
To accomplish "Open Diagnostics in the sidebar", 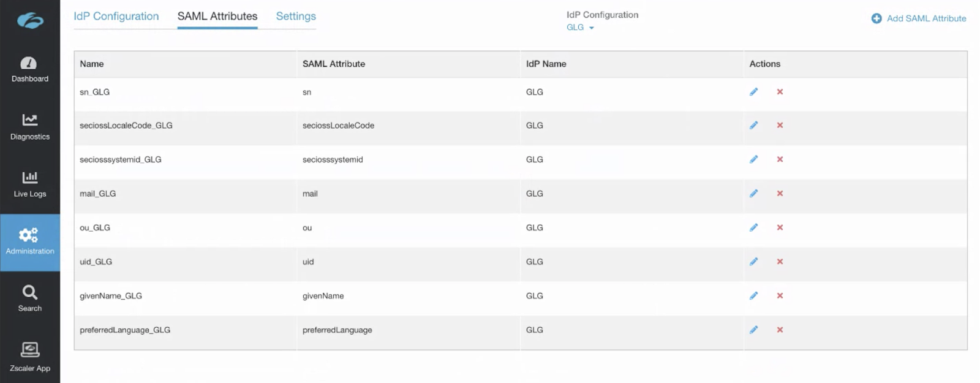I will click(29, 127).
